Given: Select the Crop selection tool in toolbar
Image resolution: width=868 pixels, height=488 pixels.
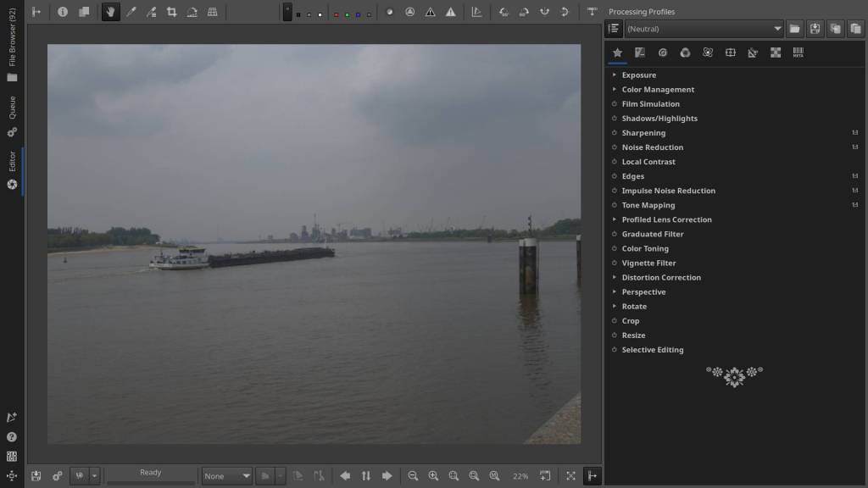Looking at the screenshot, I should pos(171,12).
